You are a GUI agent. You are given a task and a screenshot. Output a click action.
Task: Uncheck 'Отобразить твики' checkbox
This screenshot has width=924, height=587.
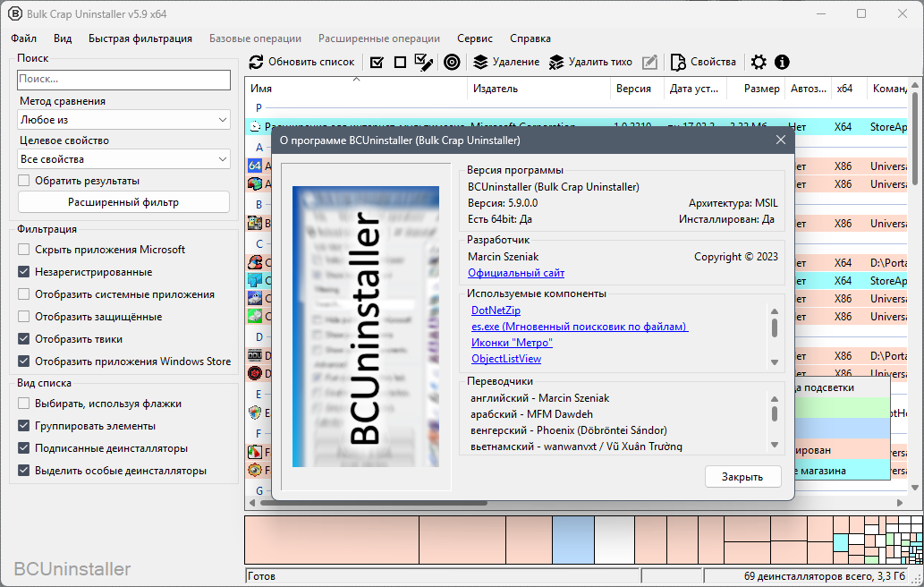click(23, 339)
